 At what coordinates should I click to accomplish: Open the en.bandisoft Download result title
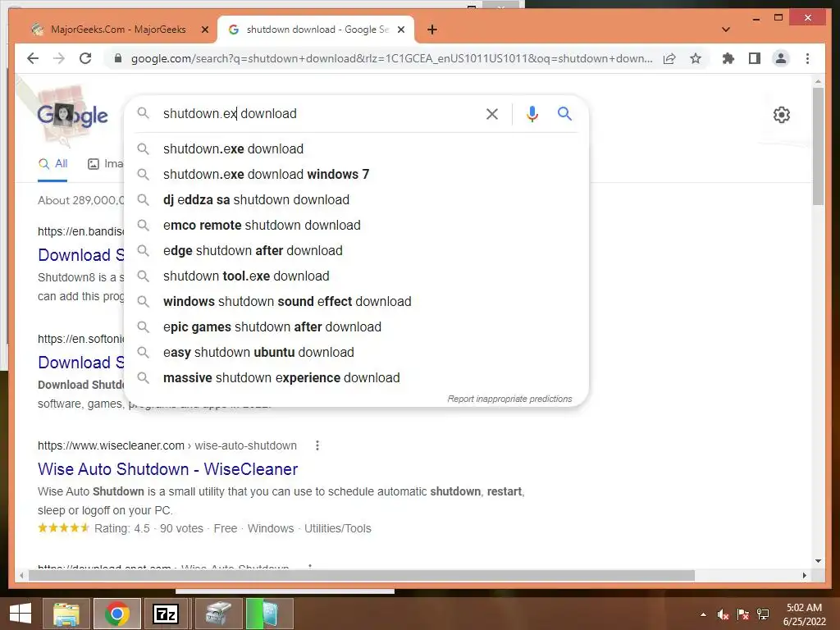click(81, 255)
